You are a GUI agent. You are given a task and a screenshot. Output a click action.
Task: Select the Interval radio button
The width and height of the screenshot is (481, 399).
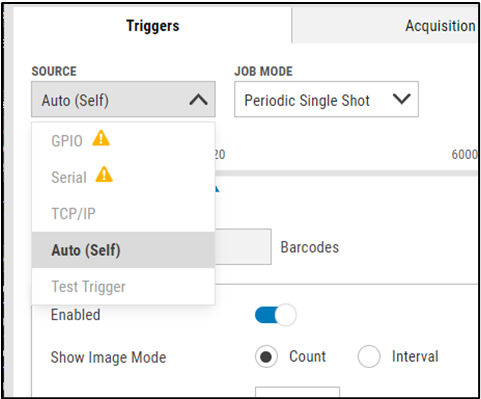tap(369, 357)
